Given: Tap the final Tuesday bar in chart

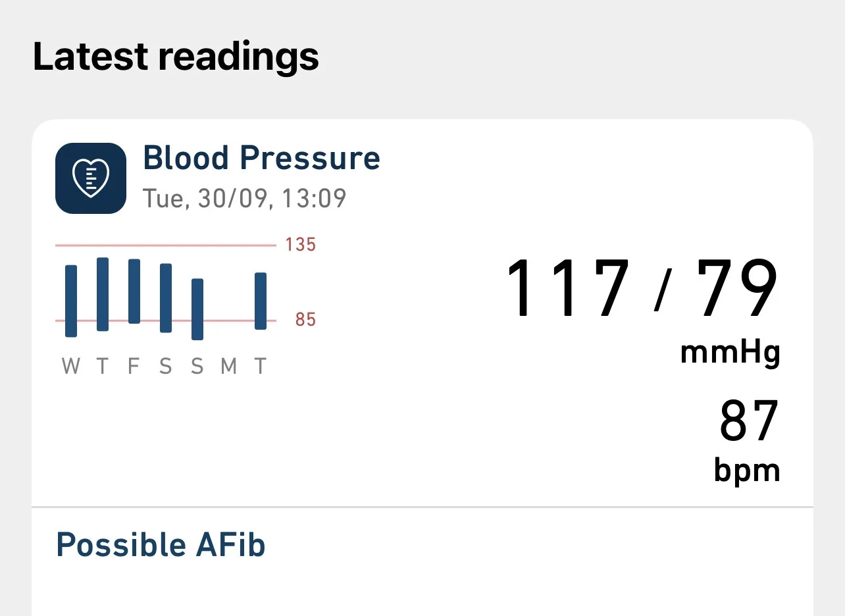Looking at the screenshot, I should 261,301.
